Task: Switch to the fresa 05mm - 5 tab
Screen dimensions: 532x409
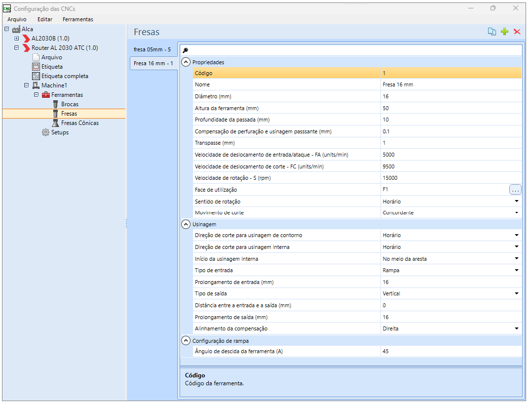Action: click(x=152, y=49)
